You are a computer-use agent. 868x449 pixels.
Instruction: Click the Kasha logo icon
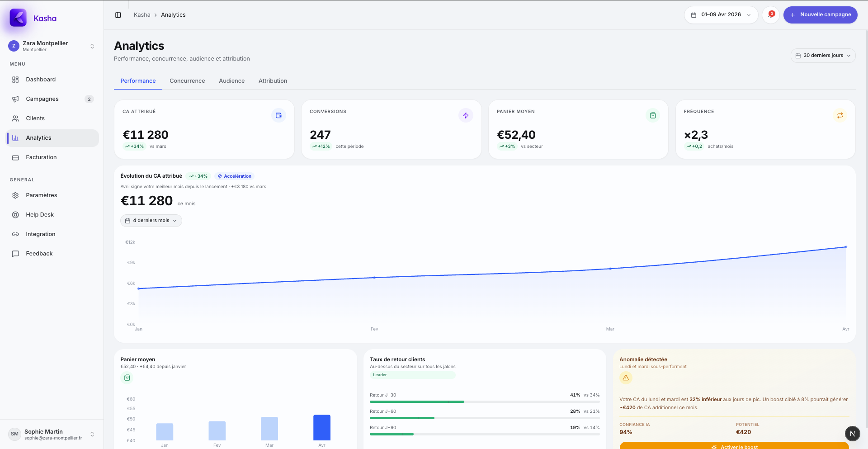click(18, 18)
